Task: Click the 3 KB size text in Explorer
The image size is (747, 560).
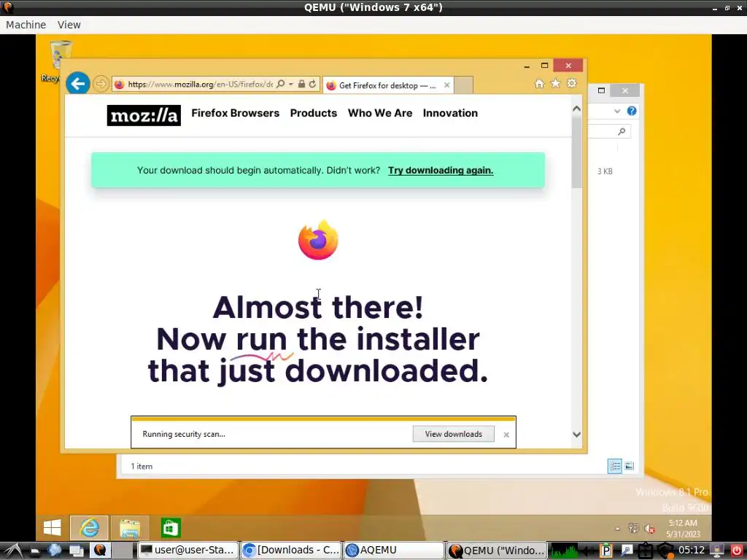Action: tap(605, 171)
